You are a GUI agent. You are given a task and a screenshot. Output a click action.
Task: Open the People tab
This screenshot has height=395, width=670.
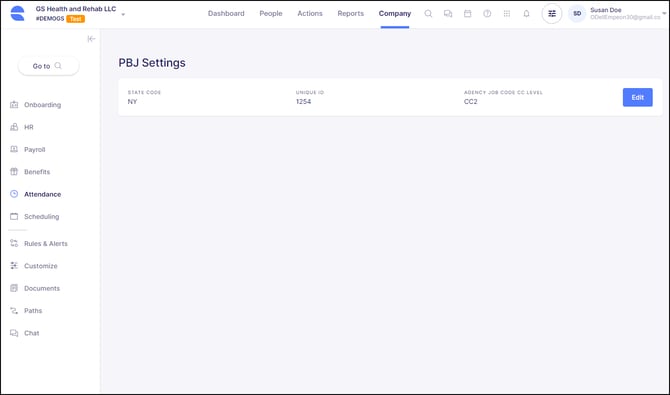271,14
